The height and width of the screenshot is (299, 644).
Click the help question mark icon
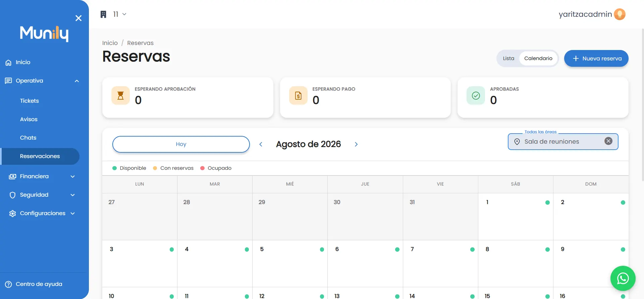(8, 284)
